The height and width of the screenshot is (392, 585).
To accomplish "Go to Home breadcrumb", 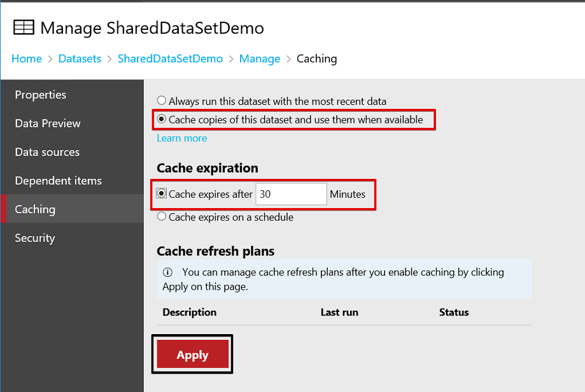I will [x=27, y=59].
